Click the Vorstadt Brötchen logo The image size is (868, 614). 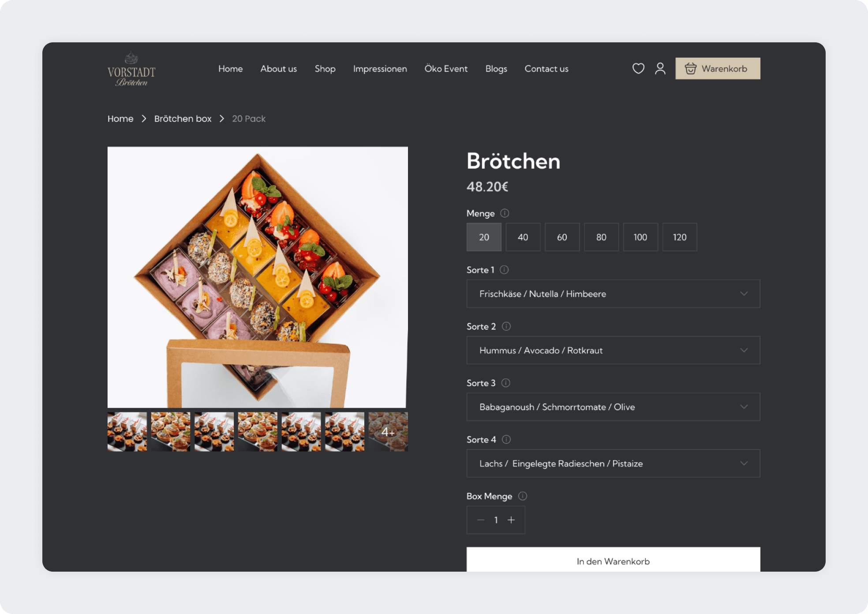click(131, 70)
